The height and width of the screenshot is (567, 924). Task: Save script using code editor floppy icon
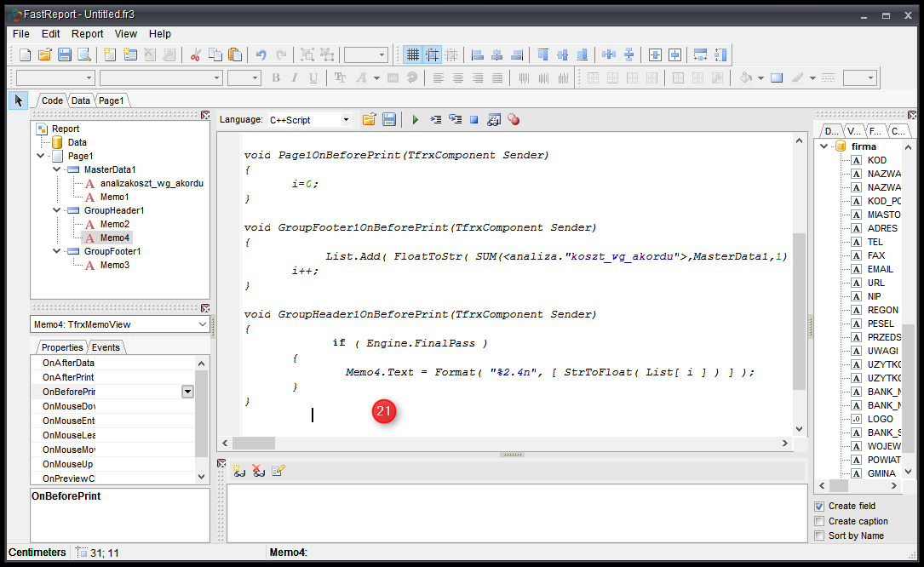point(388,120)
